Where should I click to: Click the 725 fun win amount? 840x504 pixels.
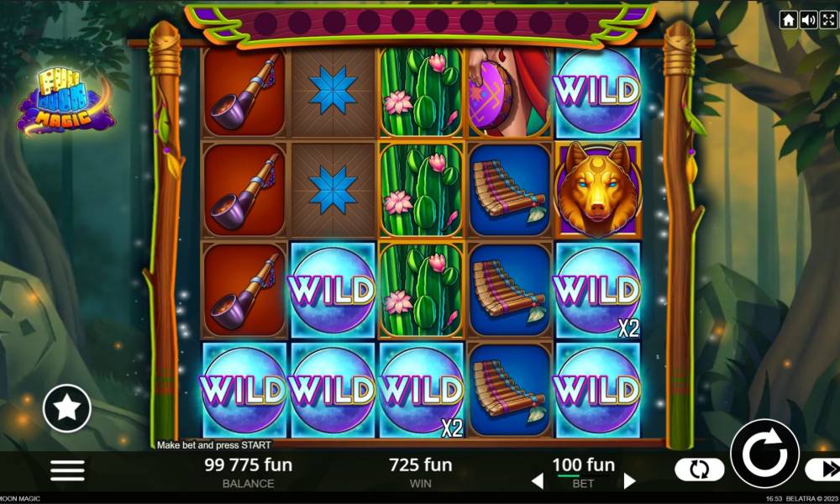(x=421, y=465)
